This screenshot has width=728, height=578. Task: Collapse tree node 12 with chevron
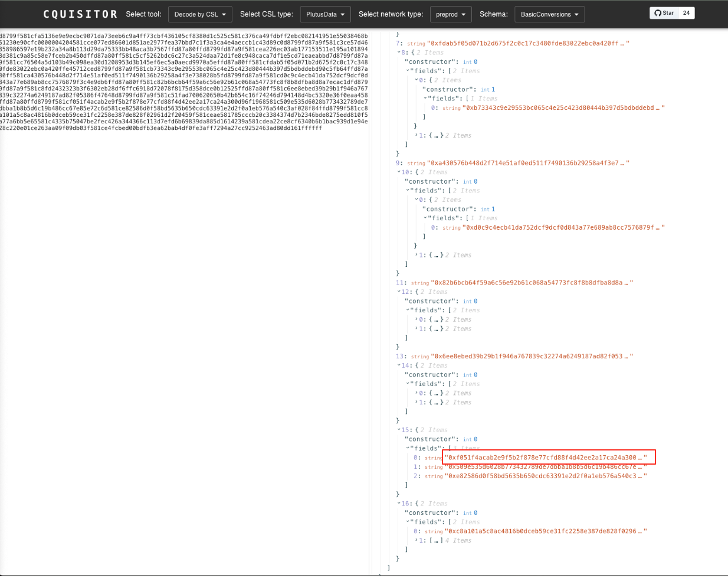tap(399, 292)
